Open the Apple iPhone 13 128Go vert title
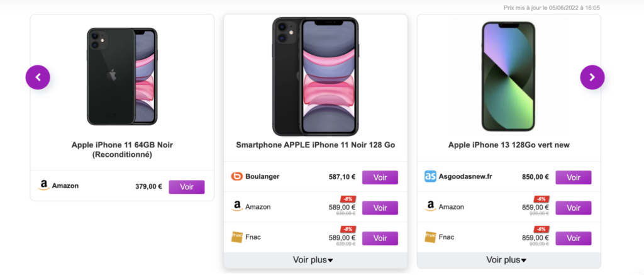 [508, 145]
